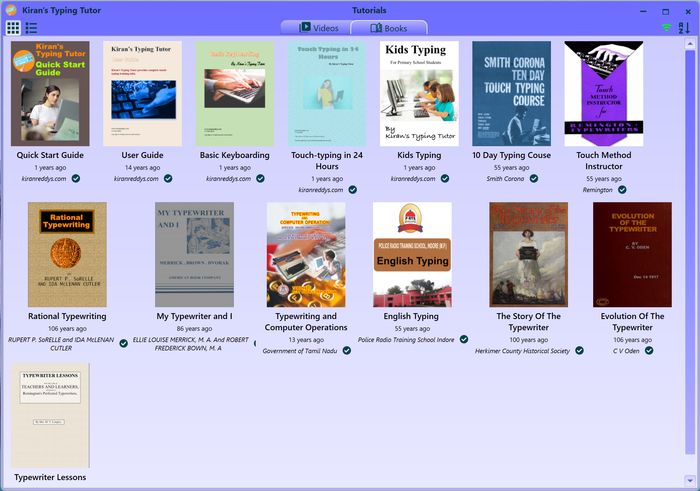Click Kiran's Typing Tutor app logo
This screenshot has width=700, height=491.
point(11,9)
